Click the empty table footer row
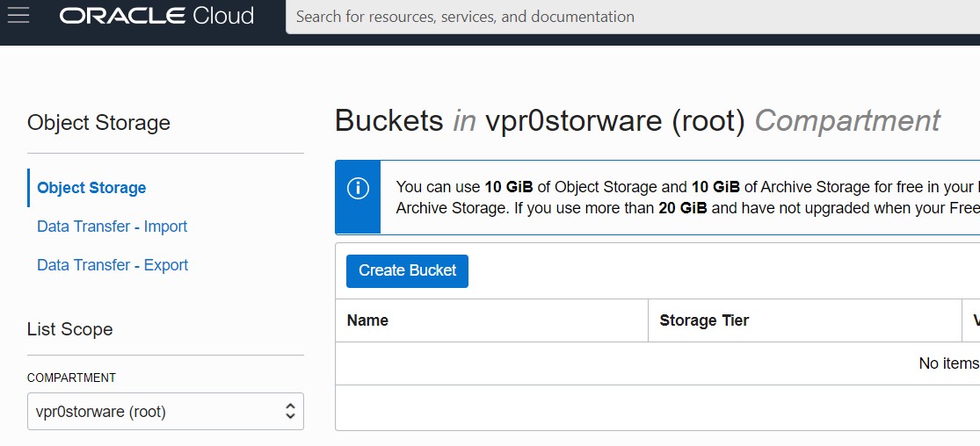This screenshot has width=980, height=446. click(x=657, y=407)
